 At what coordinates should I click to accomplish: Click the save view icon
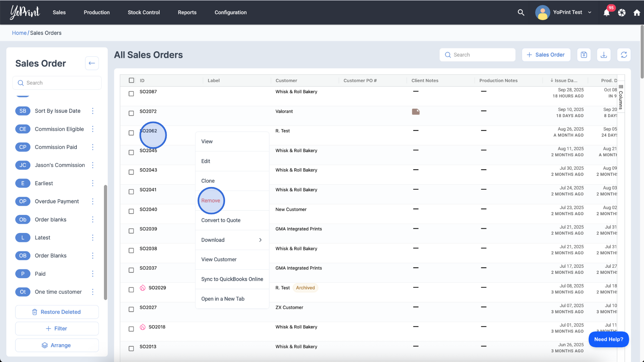click(x=584, y=55)
